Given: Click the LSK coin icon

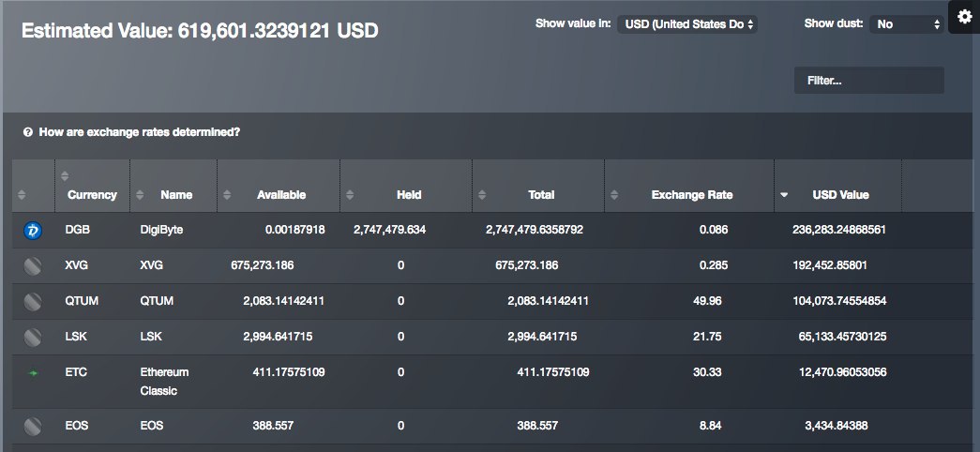Looking at the screenshot, I should 33,337.
